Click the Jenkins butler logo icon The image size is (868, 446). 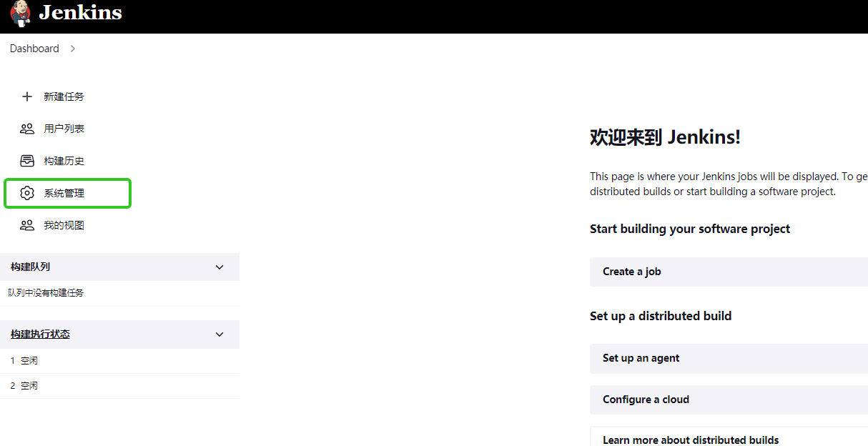point(21,13)
